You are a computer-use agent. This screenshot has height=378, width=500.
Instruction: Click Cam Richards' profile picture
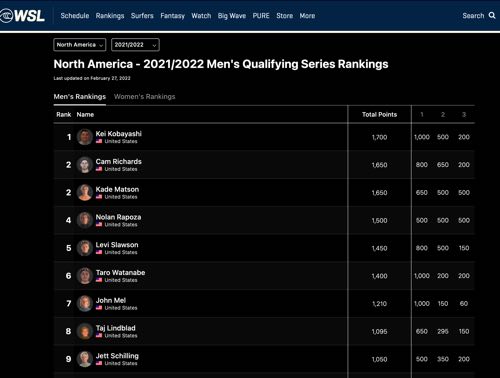[x=85, y=165]
